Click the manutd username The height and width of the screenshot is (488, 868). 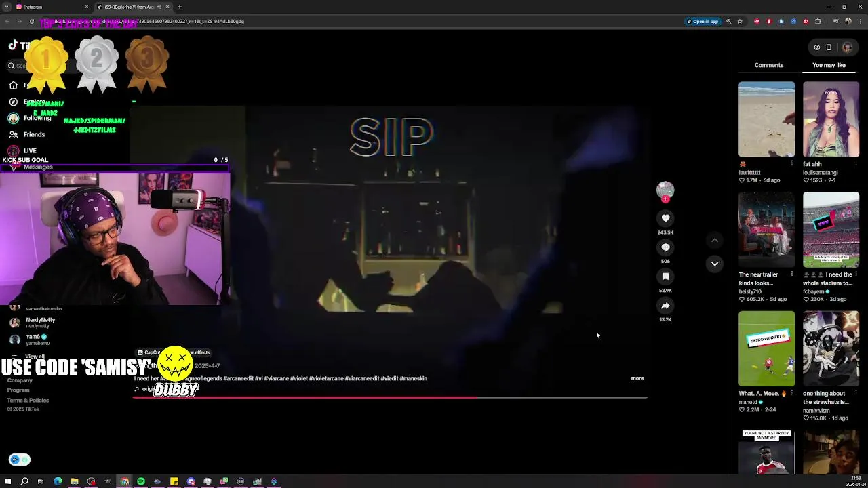(x=748, y=402)
